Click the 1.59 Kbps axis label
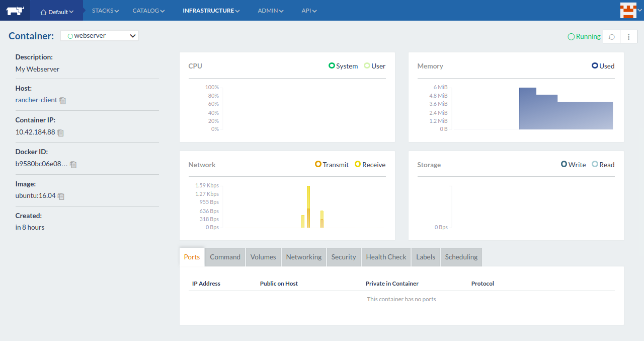This screenshot has width=644, height=341. 207,185
